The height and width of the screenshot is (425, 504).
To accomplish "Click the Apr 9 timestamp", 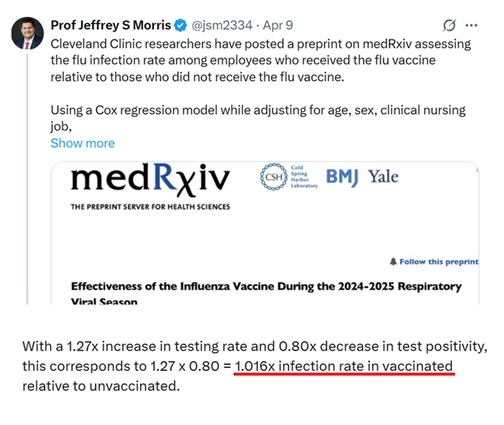I will 278,25.
